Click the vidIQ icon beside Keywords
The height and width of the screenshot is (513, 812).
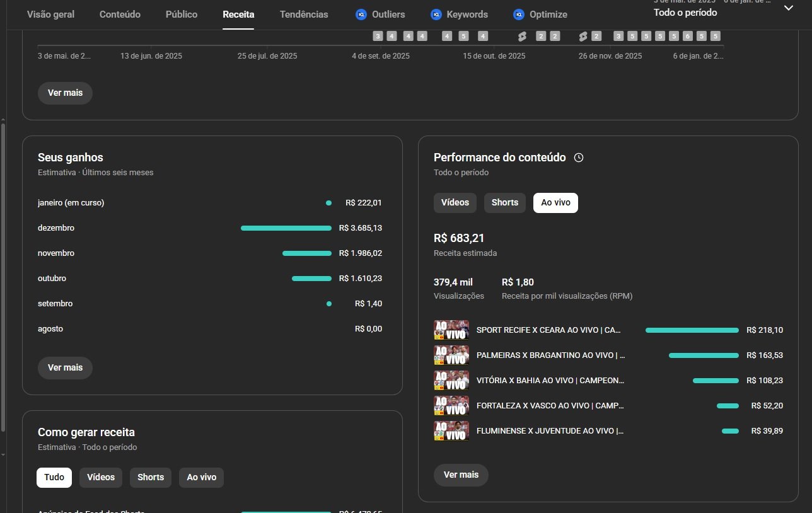click(x=436, y=14)
